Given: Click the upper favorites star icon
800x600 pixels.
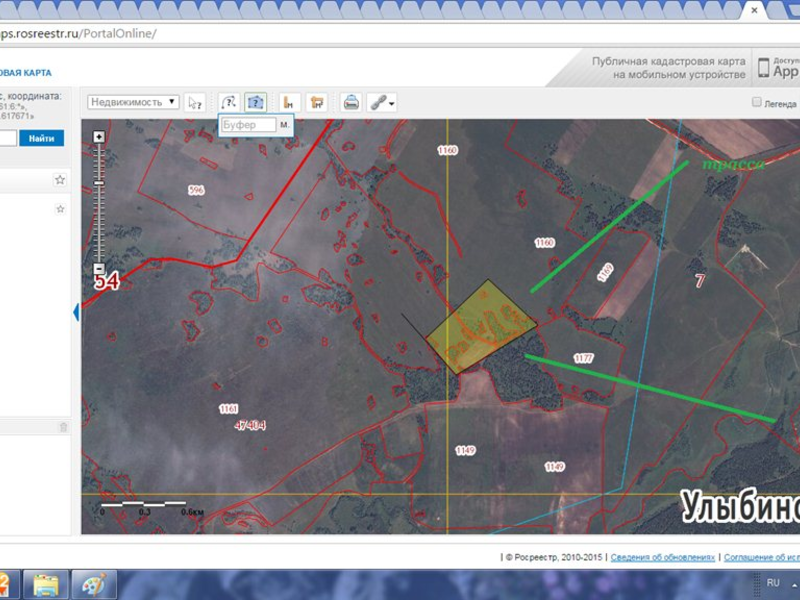Looking at the screenshot, I should coord(60,180).
